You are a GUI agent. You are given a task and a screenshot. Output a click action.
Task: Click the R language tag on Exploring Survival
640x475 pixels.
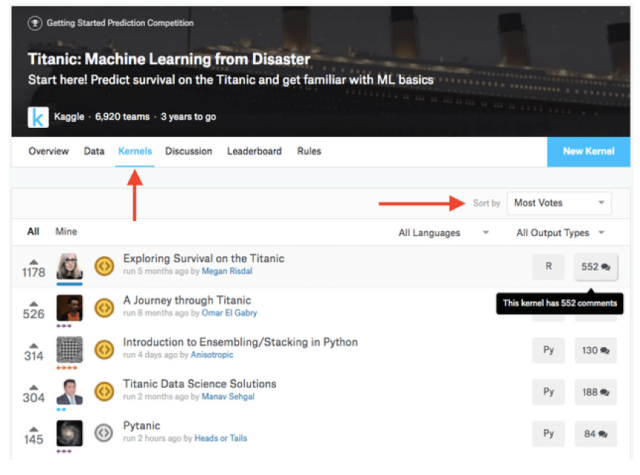click(549, 266)
